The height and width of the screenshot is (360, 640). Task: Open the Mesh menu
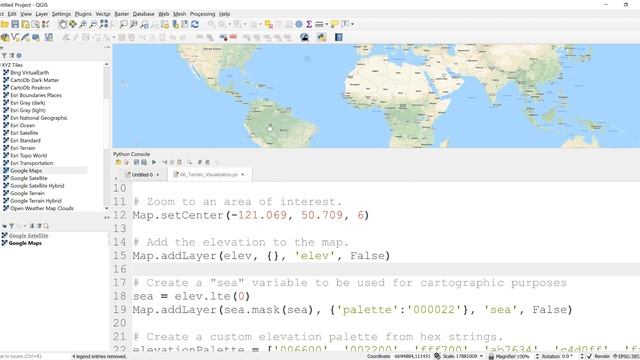click(180, 14)
